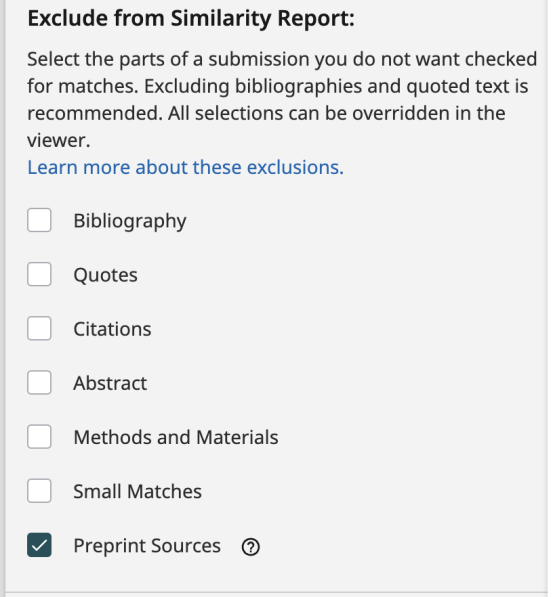Click the Citations label text
This screenshot has width=553, height=597.
click(x=112, y=329)
